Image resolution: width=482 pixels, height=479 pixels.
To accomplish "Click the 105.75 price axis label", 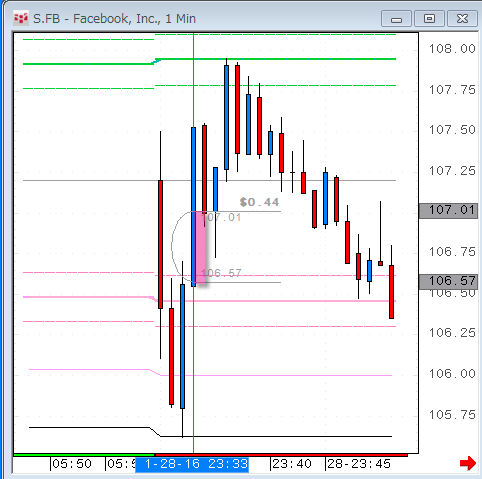I will point(452,415).
